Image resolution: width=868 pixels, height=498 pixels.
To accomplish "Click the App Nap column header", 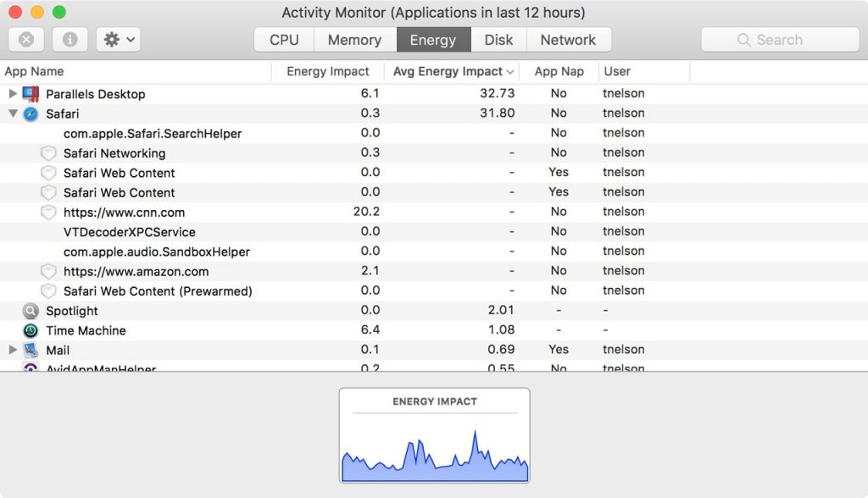I will point(559,71).
